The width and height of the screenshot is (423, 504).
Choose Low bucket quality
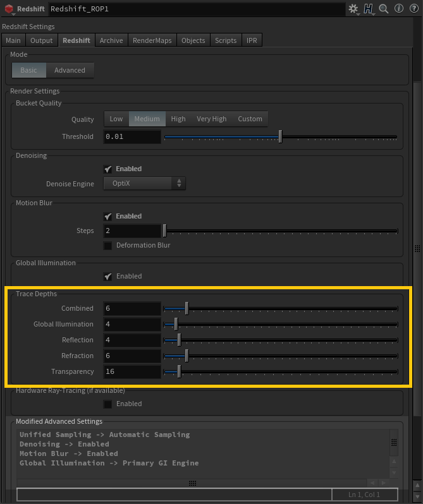click(x=116, y=119)
